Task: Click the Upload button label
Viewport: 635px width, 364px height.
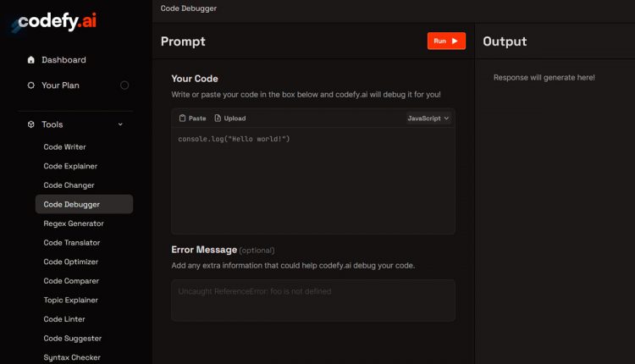Action: [235, 119]
